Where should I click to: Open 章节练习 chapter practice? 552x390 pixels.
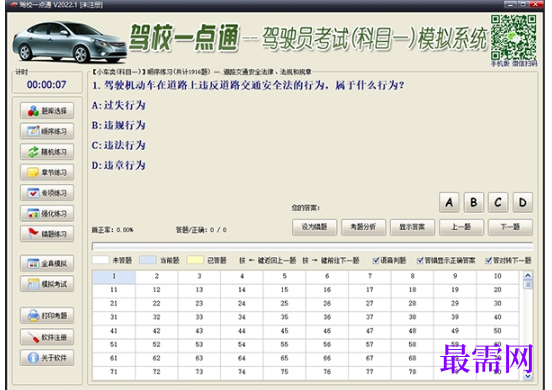coord(47,172)
